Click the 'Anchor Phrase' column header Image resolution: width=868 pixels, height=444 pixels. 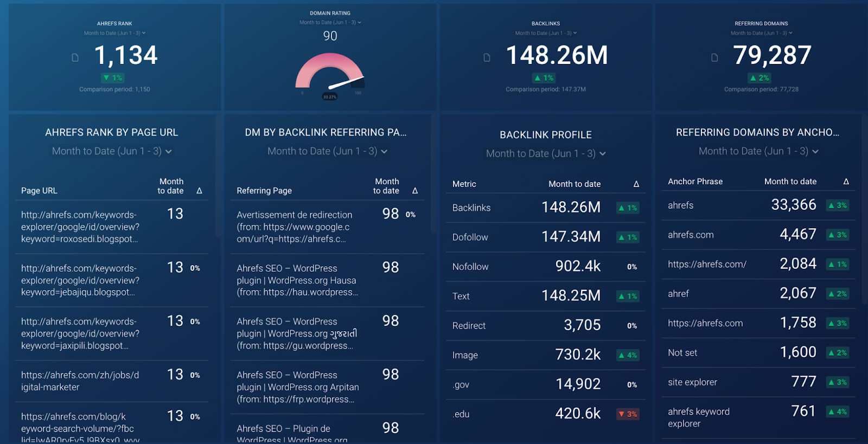(x=695, y=182)
